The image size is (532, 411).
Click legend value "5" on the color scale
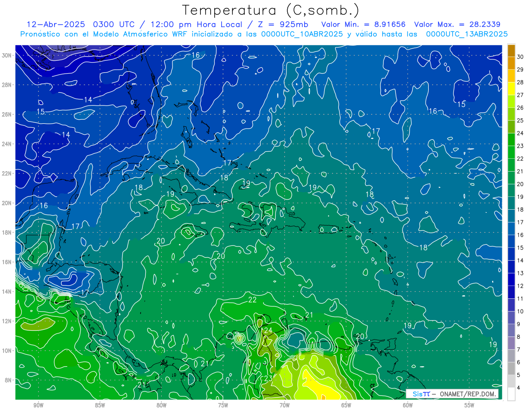click(519, 375)
